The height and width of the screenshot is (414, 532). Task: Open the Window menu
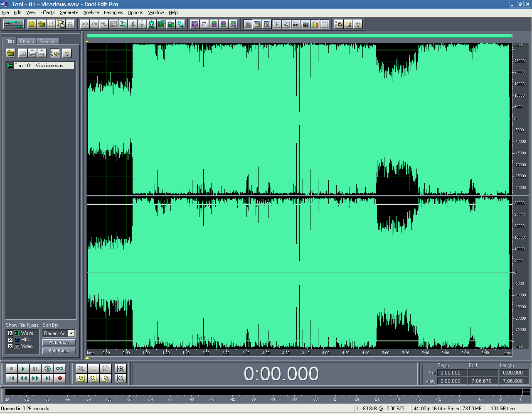(x=156, y=12)
